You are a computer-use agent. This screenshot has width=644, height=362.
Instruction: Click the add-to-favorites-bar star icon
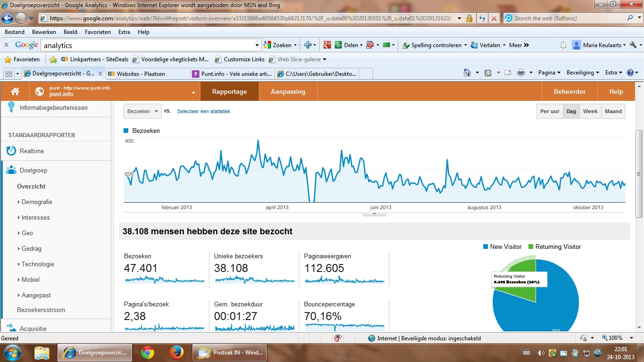pyautogui.click(x=53, y=59)
